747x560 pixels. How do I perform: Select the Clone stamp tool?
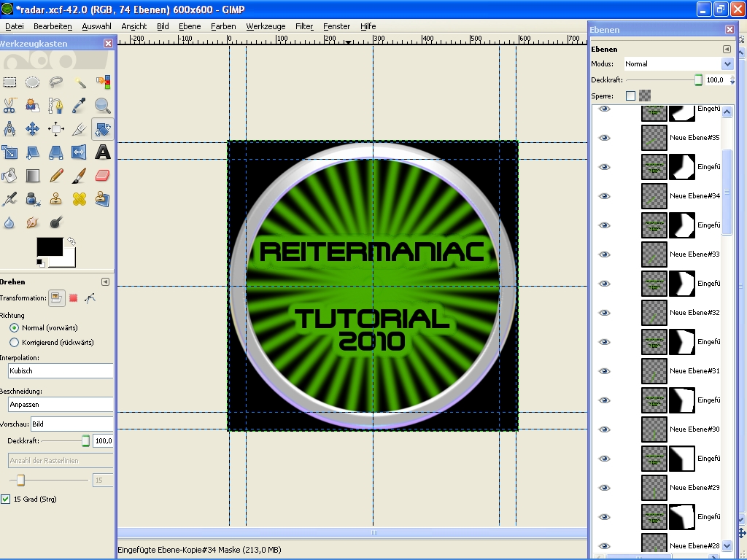point(55,198)
